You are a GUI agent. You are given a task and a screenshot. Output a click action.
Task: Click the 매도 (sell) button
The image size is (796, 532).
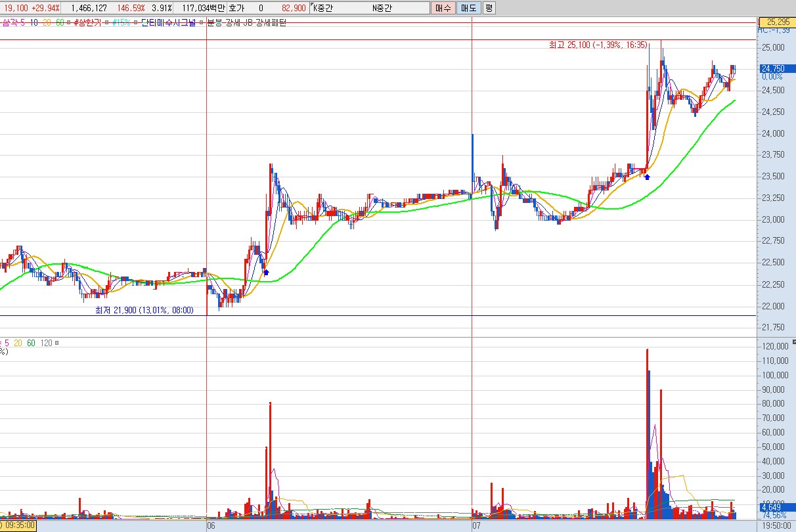click(468, 8)
